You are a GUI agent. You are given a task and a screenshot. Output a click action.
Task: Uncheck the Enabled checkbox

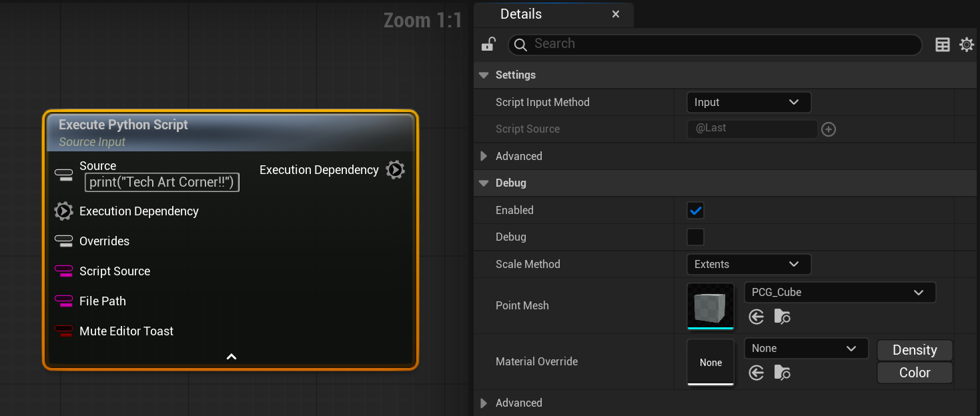[x=695, y=211]
